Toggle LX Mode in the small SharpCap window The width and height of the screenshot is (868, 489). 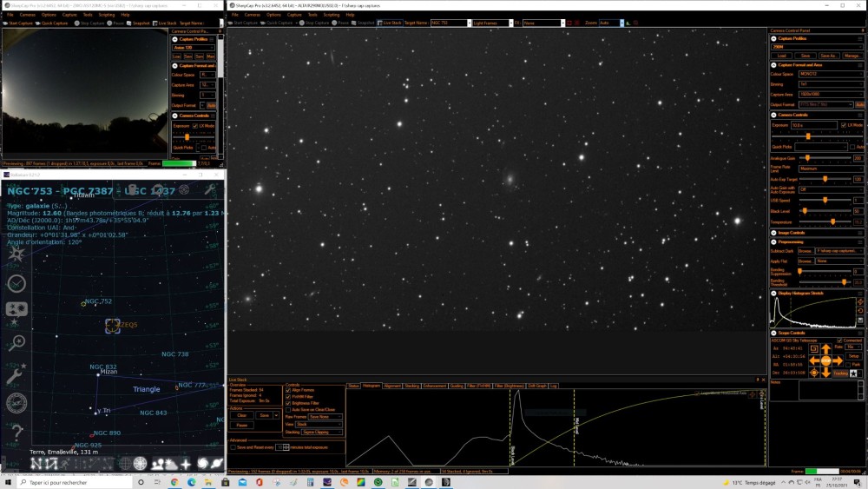click(194, 126)
